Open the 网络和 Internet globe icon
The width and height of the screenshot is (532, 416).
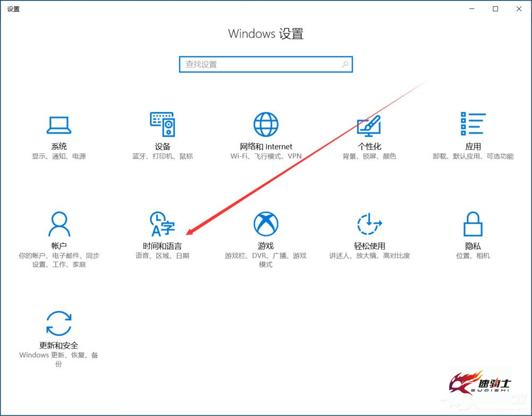(266, 124)
